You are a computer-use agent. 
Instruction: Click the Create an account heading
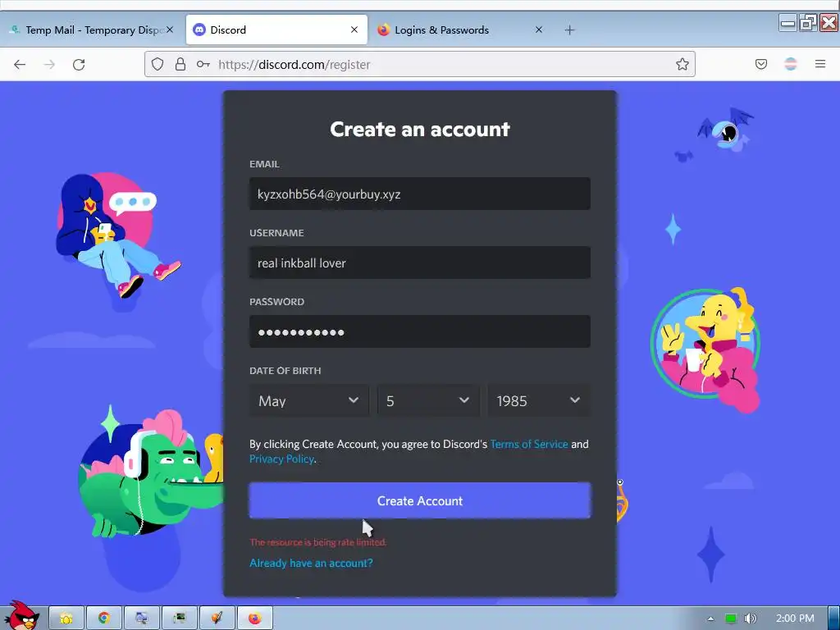click(x=419, y=129)
